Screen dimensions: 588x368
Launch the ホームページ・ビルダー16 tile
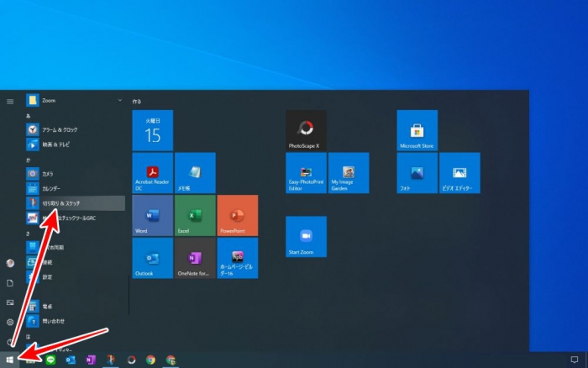click(238, 258)
